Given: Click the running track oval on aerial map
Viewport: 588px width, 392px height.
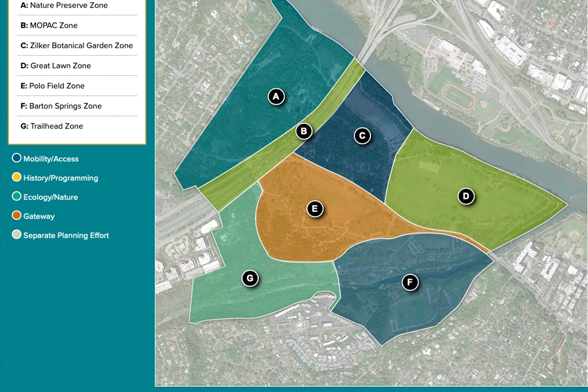Looking at the screenshot, I should pos(459,97).
